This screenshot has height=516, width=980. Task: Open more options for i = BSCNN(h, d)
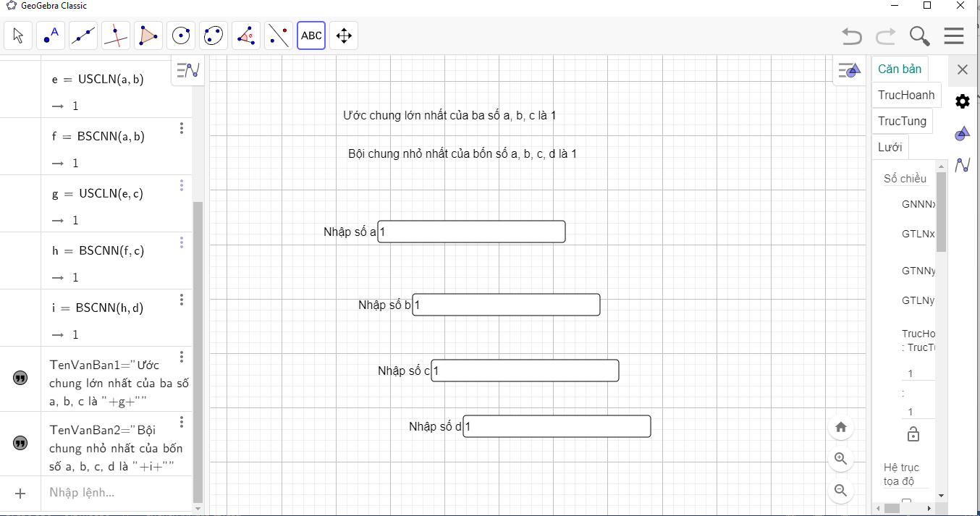182,300
